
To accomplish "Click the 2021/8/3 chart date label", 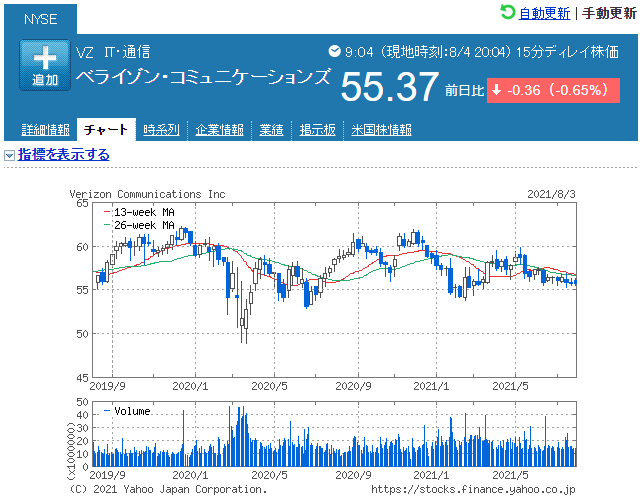I will tap(551, 194).
